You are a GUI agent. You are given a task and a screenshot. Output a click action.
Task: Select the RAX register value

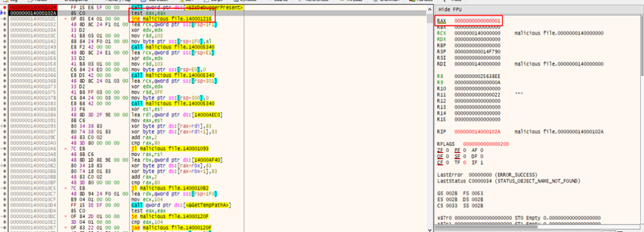[x=477, y=20]
